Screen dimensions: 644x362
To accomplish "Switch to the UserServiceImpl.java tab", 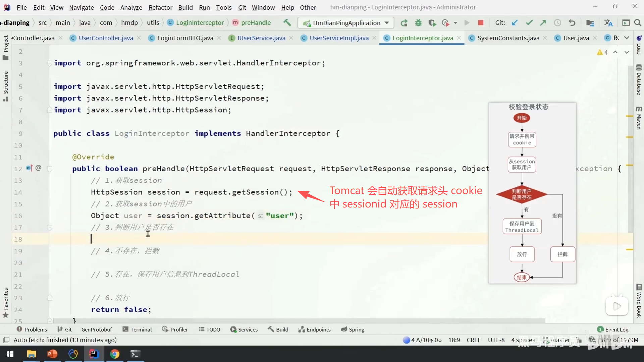I will click(x=339, y=38).
